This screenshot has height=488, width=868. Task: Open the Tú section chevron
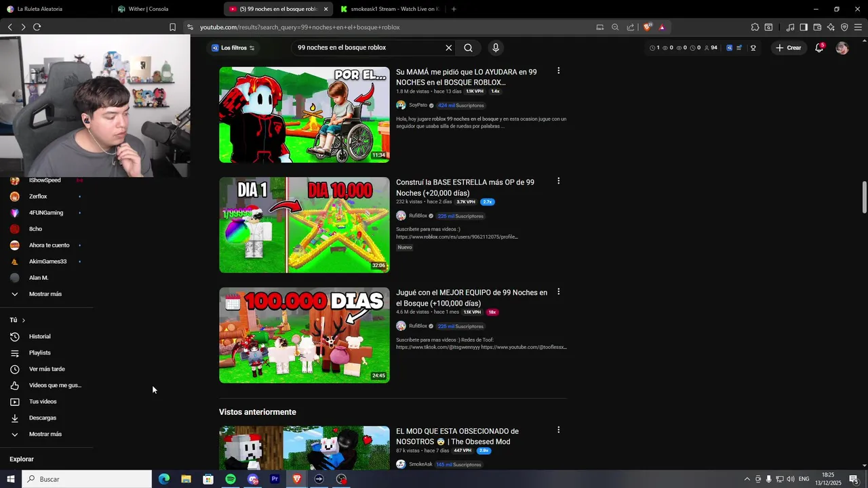point(23,320)
